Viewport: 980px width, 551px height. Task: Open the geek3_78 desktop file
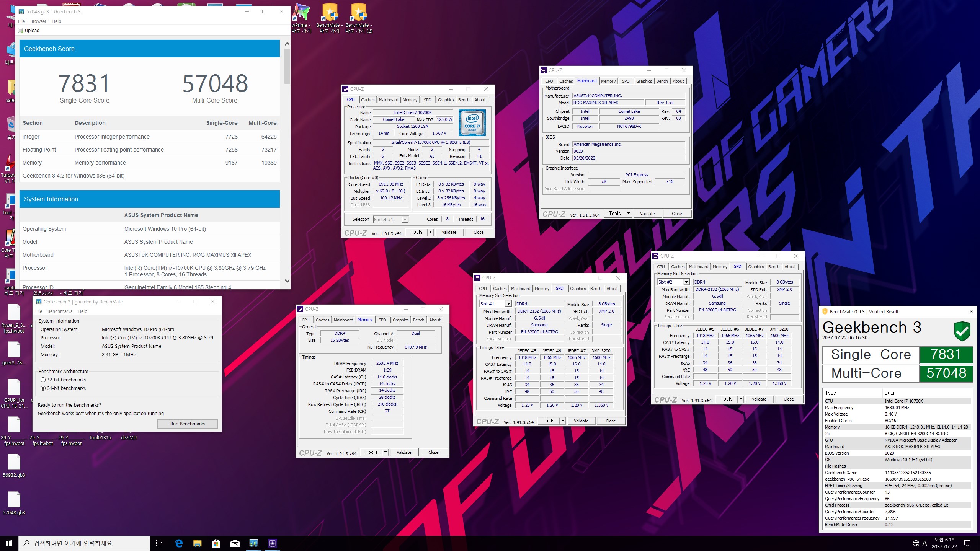coord(14,353)
